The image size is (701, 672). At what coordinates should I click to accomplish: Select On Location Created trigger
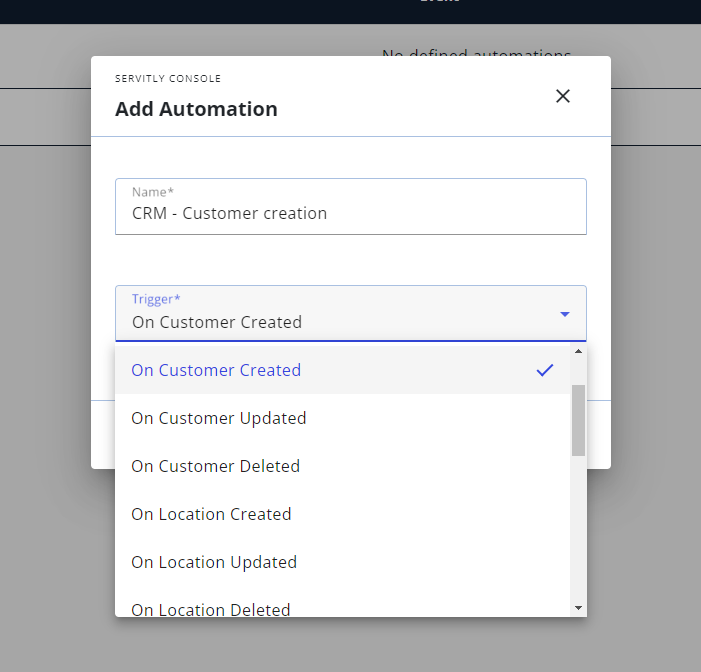coord(211,514)
